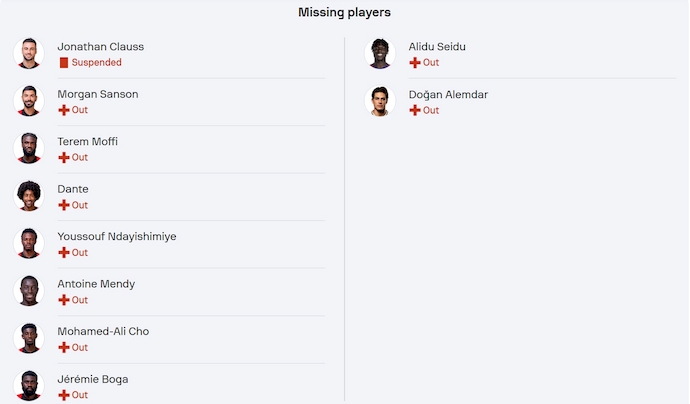Click Doğan Alemdar's player photo
Image resolution: width=690 pixels, height=404 pixels.
pyautogui.click(x=380, y=101)
